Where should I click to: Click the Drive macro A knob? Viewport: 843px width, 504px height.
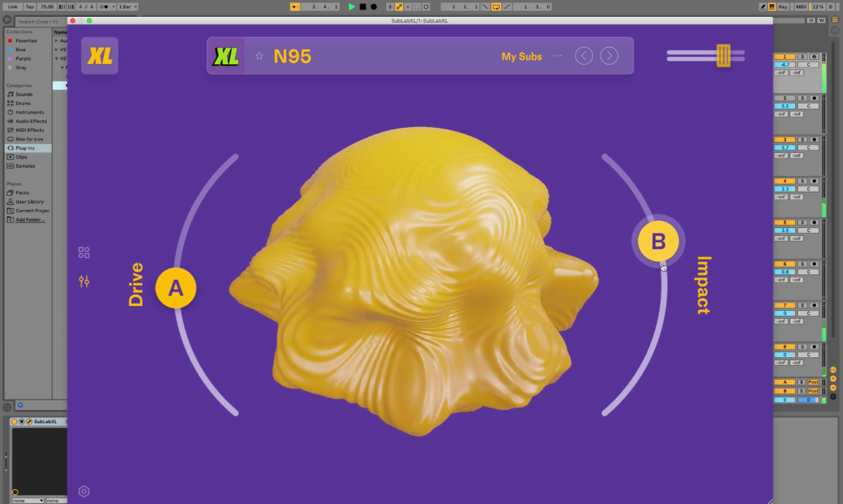pyautogui.click(x=176, y=288)
